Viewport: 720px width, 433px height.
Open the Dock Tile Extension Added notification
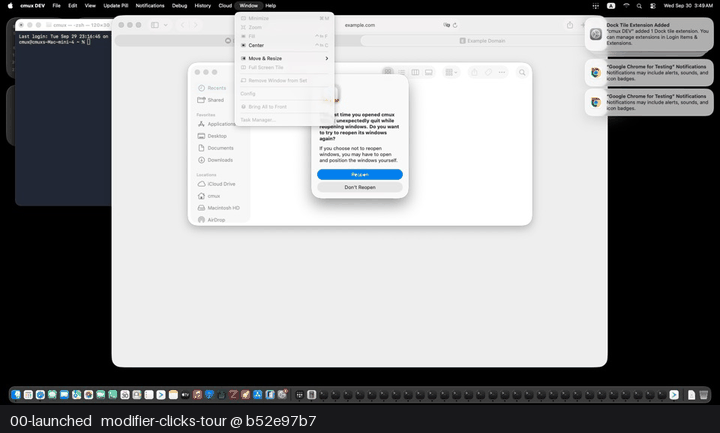[649, 34]
